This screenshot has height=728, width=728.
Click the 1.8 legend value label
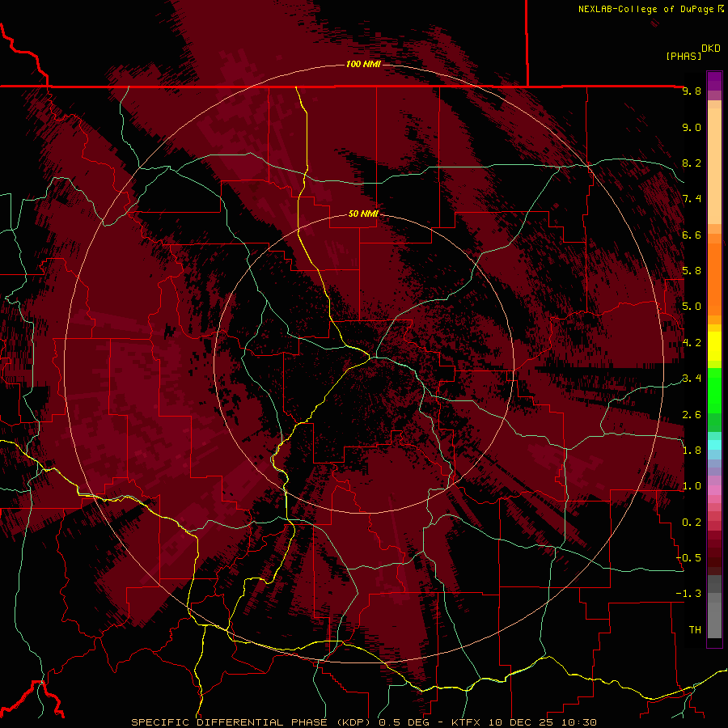click(692, 451)
